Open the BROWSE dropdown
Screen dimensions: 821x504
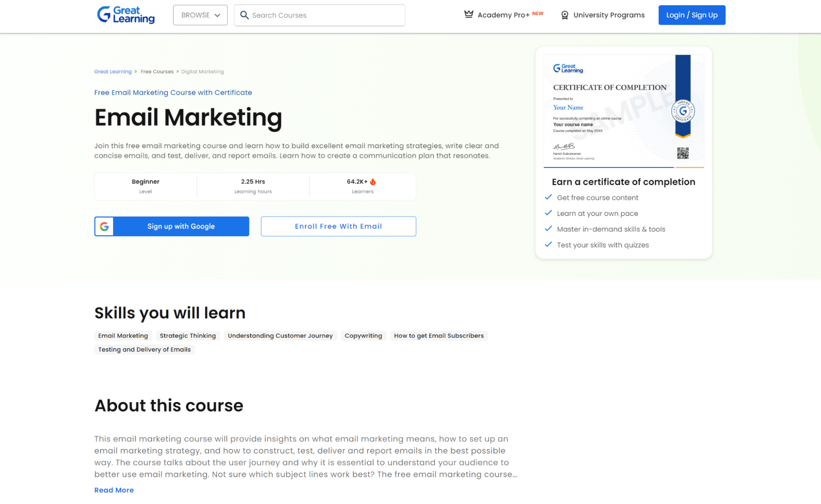[200, 15]
